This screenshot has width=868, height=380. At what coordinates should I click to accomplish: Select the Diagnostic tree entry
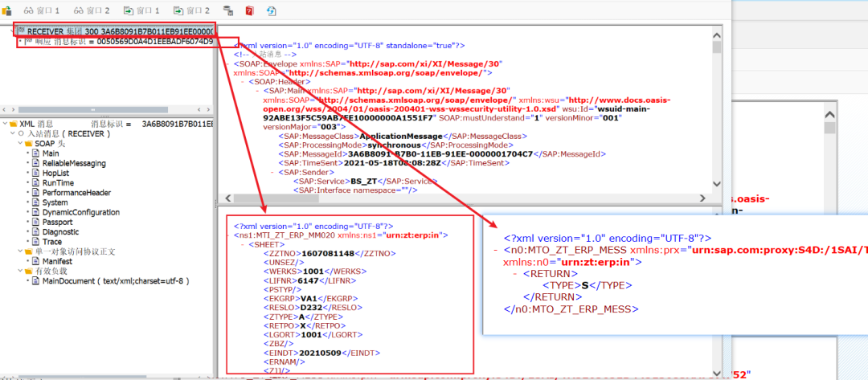click(61, 231)
